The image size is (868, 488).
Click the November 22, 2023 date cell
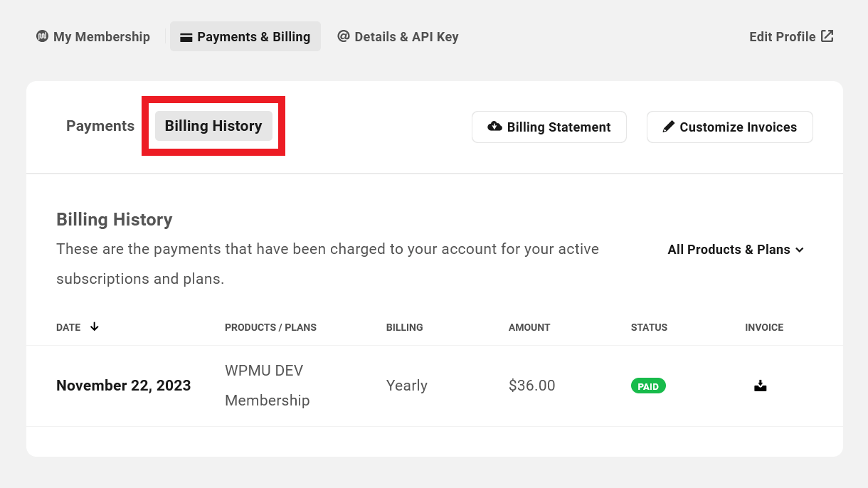[x=124, y=386]
